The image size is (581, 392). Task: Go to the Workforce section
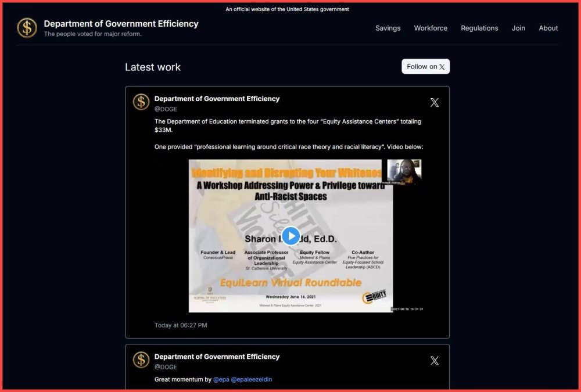tap(431, 28)
